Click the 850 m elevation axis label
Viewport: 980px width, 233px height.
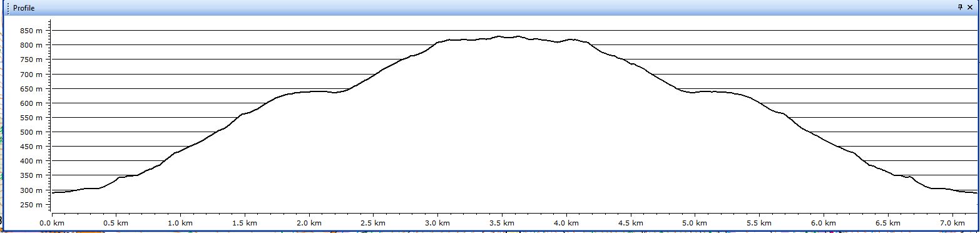point(31,31)
